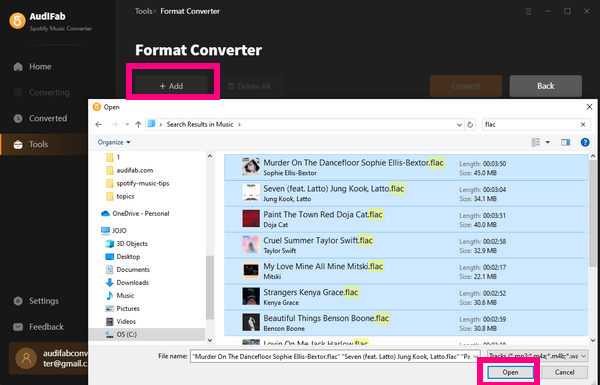Screen dimensions: 600x385
Task: Go to the Converting section
Action: point(41,93)
